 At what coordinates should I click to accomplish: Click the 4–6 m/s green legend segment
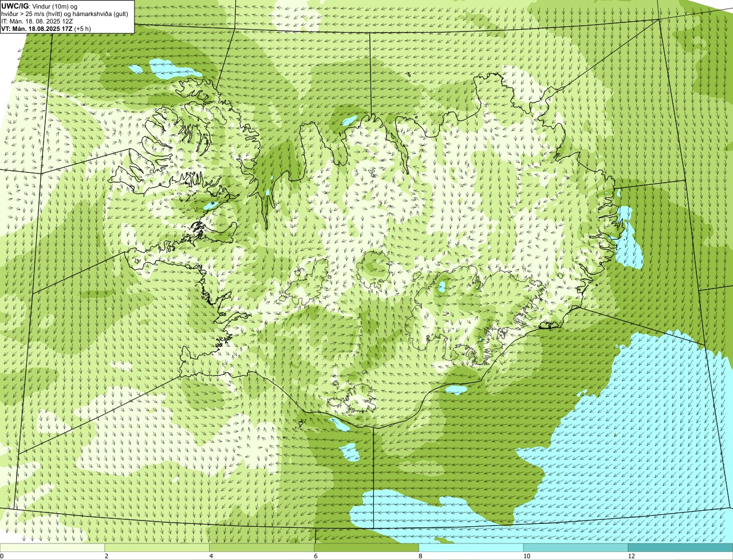(262, 548)
